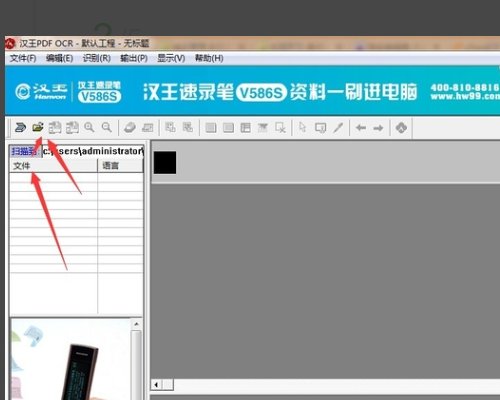Screen dimensions: 500x400
Task: Open the 显示(V) menu
Action: click(171, 58)
